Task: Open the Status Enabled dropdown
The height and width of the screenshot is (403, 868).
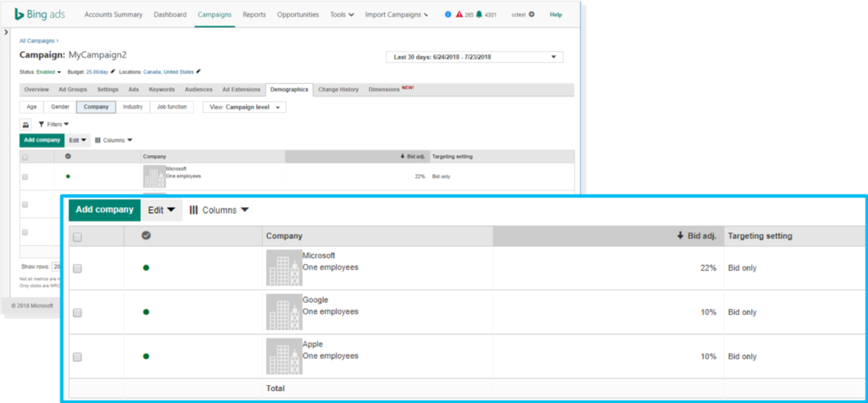Action: pyautogui.click(x=48, y=72)
